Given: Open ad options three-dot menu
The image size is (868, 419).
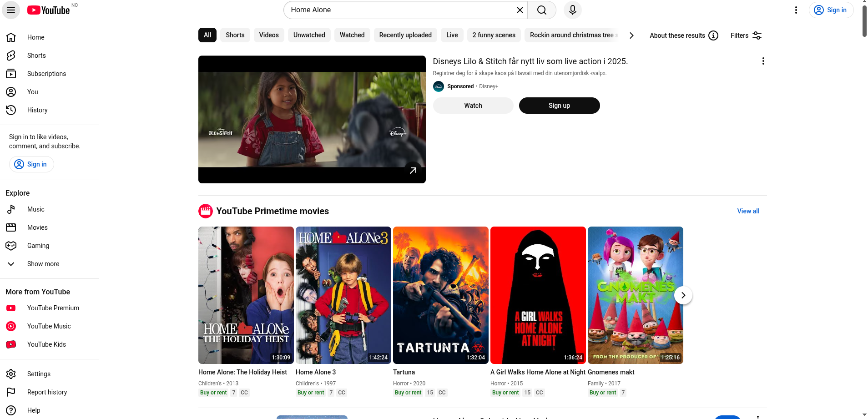Looking at the screenshot, I should click(x=763, y=61).
